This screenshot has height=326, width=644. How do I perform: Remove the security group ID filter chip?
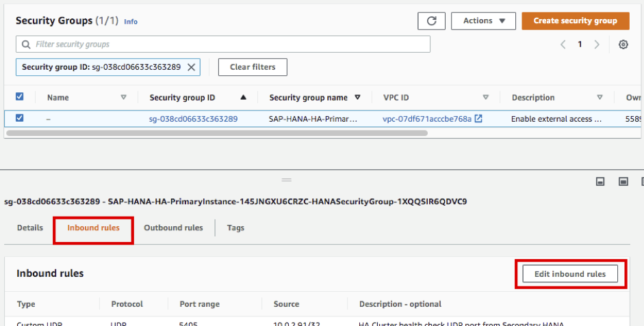pos(192,67)
